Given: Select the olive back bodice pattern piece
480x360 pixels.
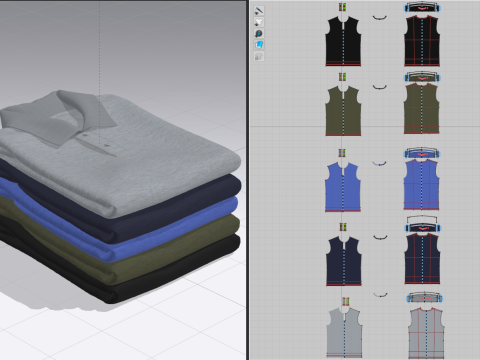Looking at the screenshot, I should click(422, 109).
